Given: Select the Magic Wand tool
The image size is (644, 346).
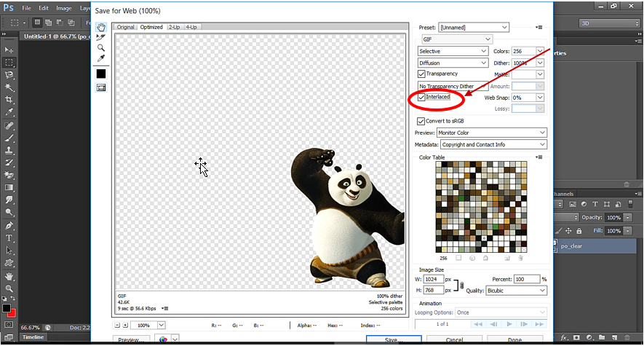Looking at the screenshot, I should [x=9, y=87].
